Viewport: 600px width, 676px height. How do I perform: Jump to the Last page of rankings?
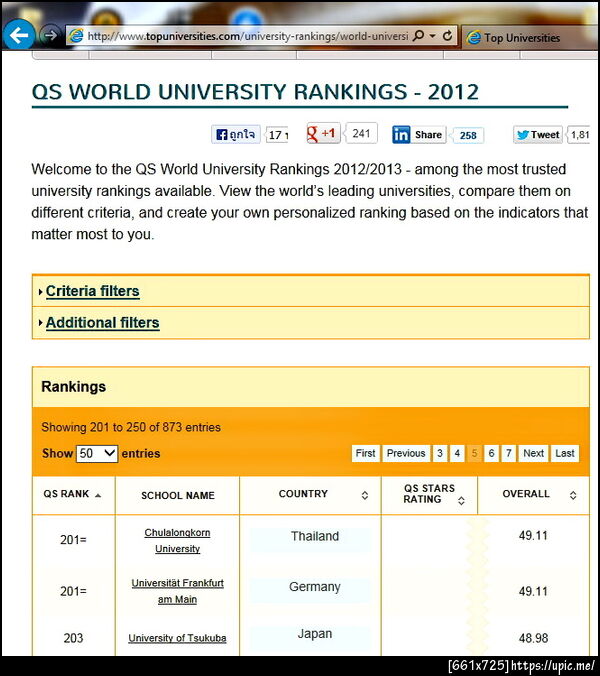pyautogui.click(x=565, y=453)
